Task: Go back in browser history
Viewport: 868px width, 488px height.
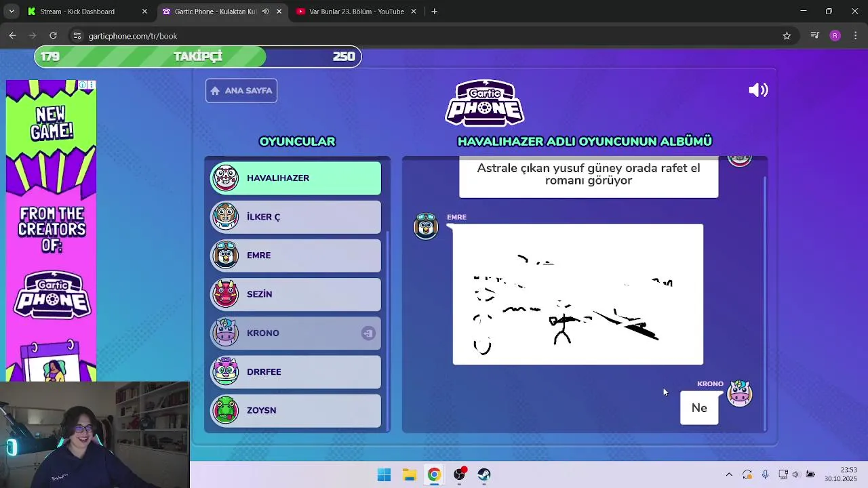Action: [x=12, y=36]
